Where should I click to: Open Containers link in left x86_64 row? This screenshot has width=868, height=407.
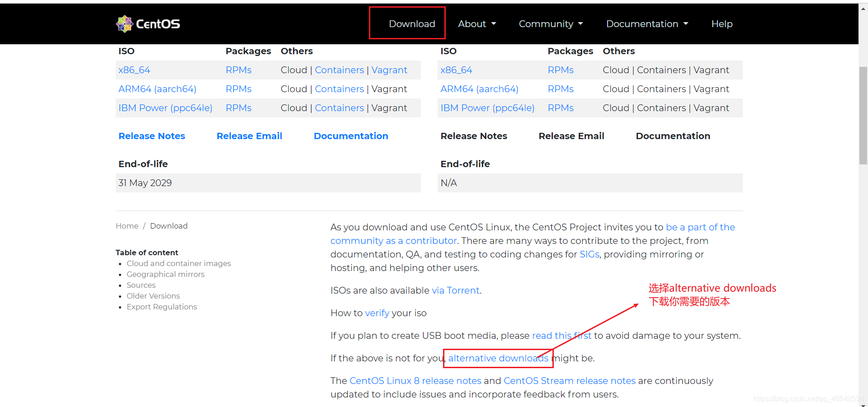click(x=340, y=70)
